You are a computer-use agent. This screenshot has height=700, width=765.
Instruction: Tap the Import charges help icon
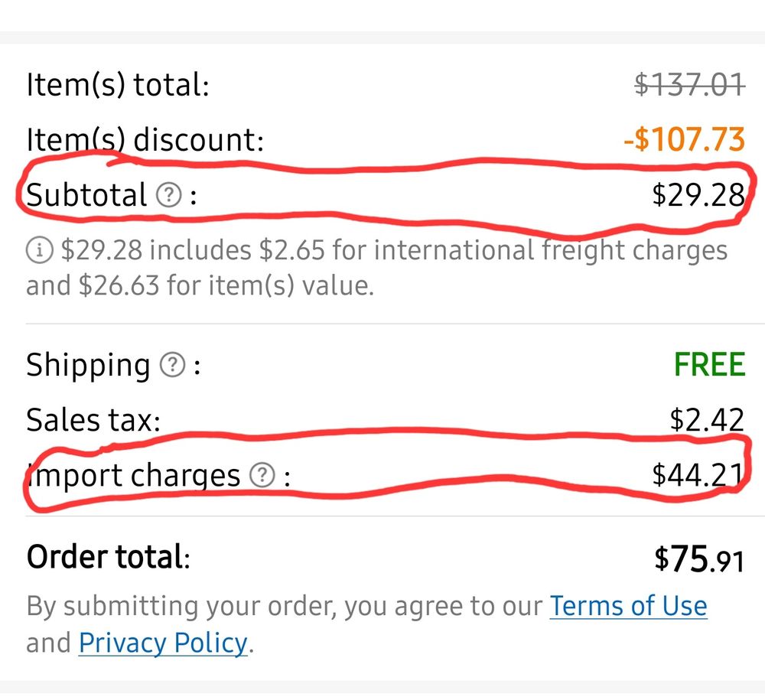[262, 476]
